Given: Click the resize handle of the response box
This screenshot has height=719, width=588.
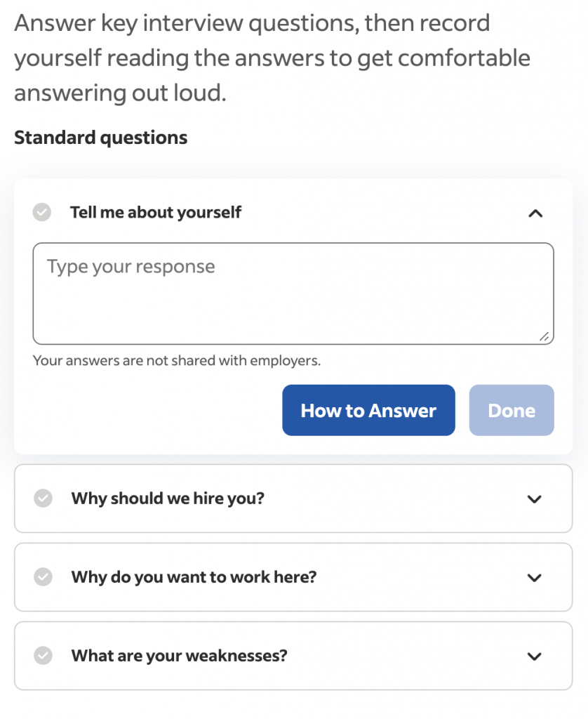Looking at the screenshot, I should tap(544, 338).
